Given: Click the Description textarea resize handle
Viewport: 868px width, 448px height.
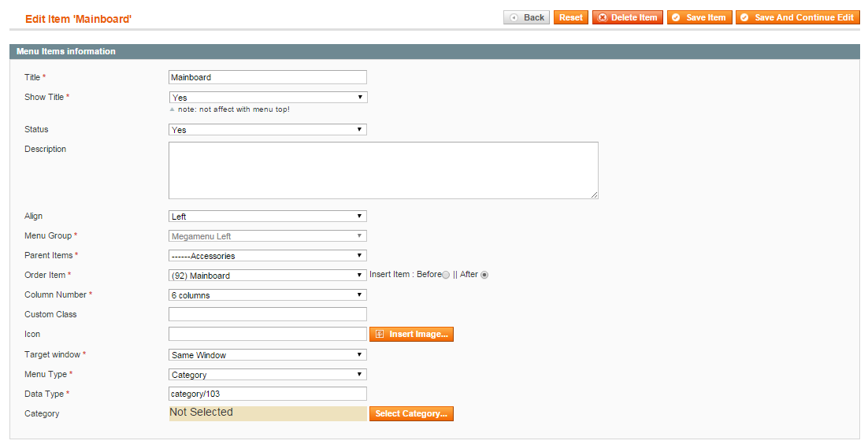Looking at the screenshot, I should click(594, 194).
